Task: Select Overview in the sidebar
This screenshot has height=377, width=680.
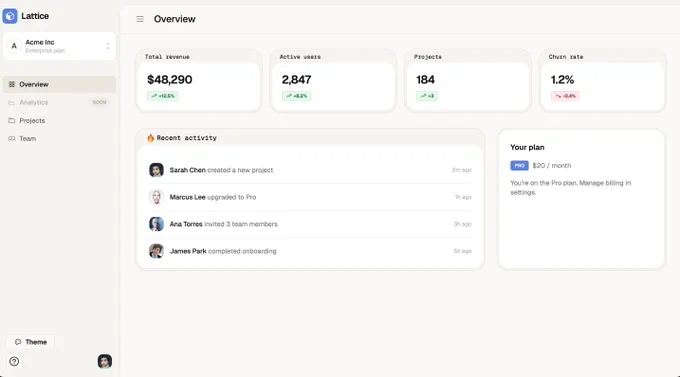Action: 59,84
